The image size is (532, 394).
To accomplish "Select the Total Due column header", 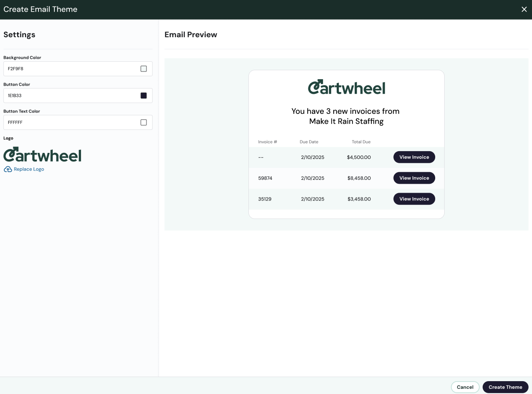I will 361,142.
